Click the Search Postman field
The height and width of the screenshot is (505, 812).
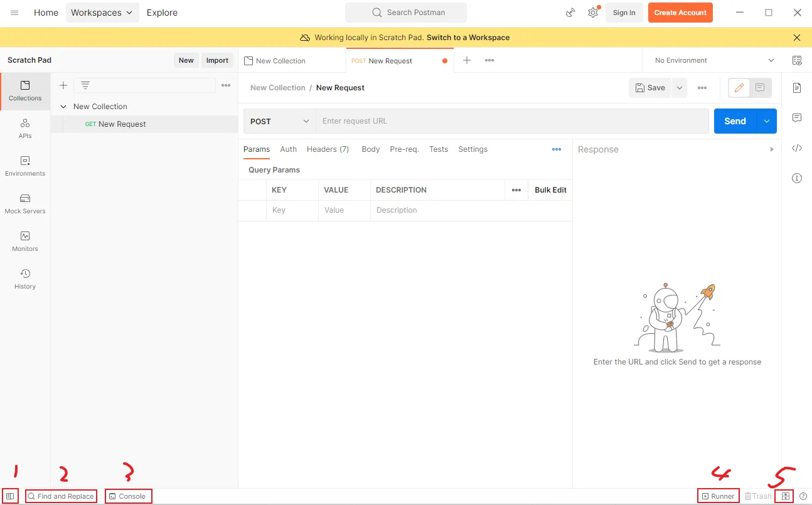(406, 13)
